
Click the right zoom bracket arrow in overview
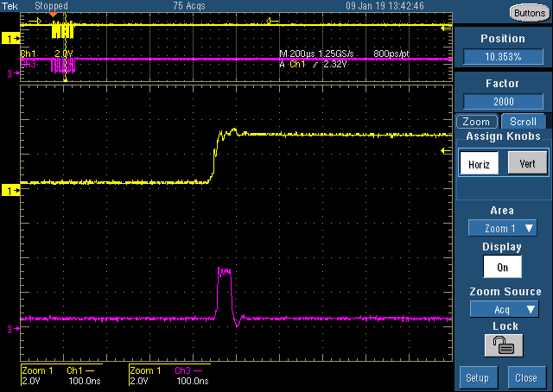pos(272,22)
